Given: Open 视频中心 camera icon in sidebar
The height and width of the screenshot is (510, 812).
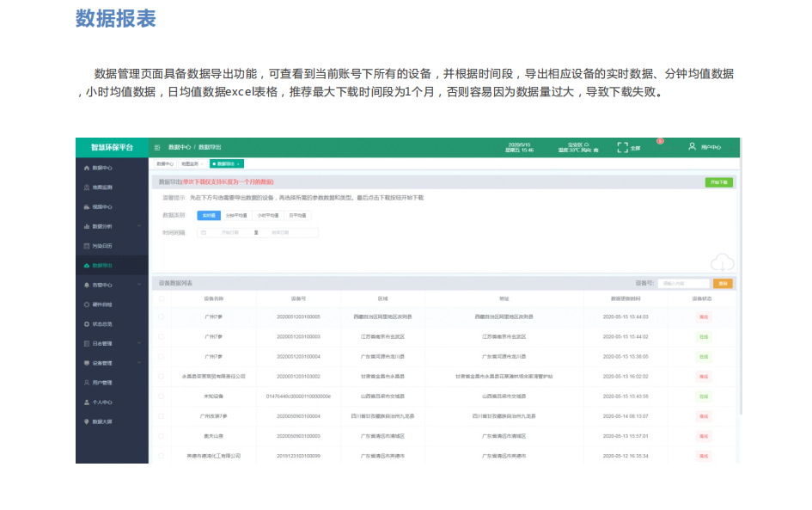Looking at the screenshot, I should click(x=87, y=206).
